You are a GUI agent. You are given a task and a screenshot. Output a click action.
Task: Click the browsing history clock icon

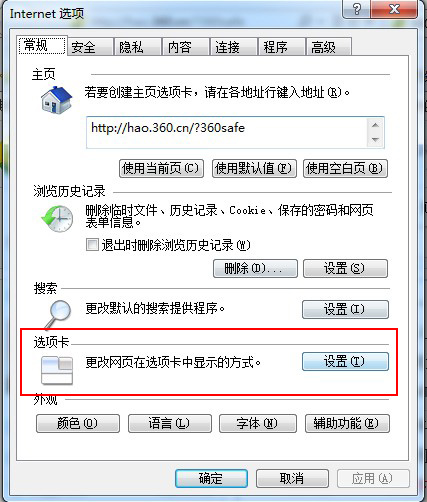57,218
